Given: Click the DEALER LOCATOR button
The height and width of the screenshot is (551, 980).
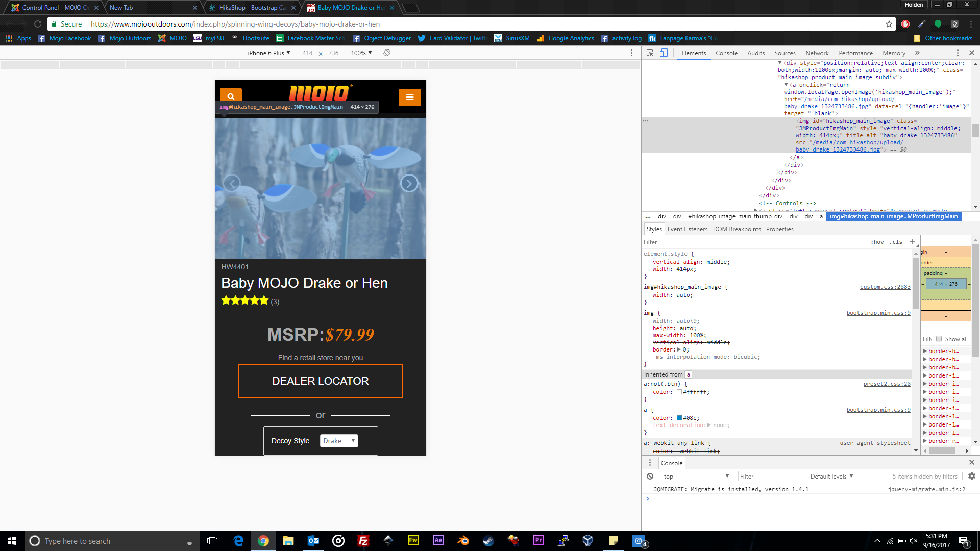Looking at the screenshot, I should point(320,381).
